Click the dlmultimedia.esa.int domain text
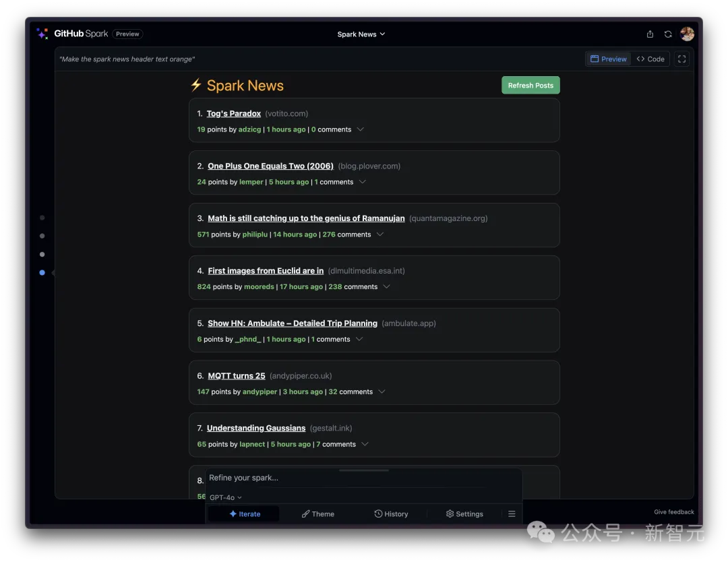Viewport: 728px width, 562px height. tap(366, 271)
